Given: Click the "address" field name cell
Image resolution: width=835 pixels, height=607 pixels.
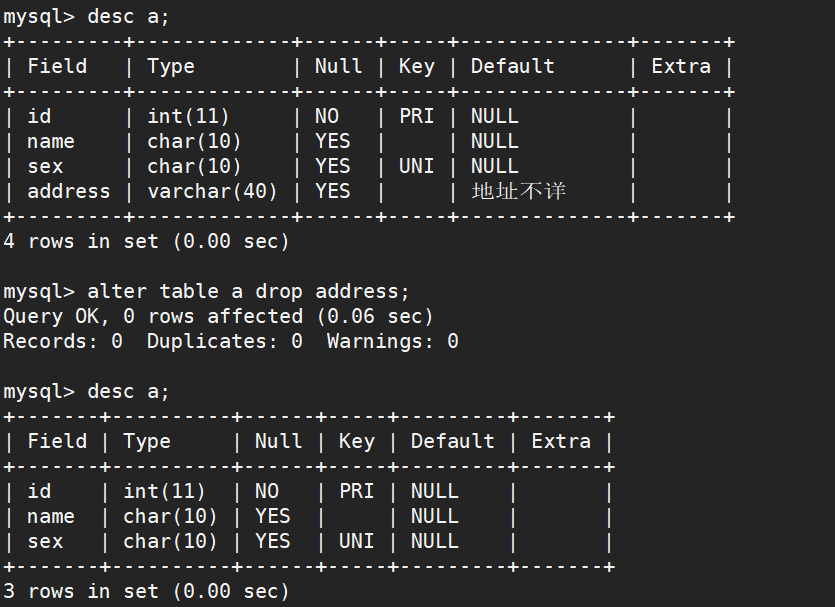Looking at the screenshot, I should 69,191.
